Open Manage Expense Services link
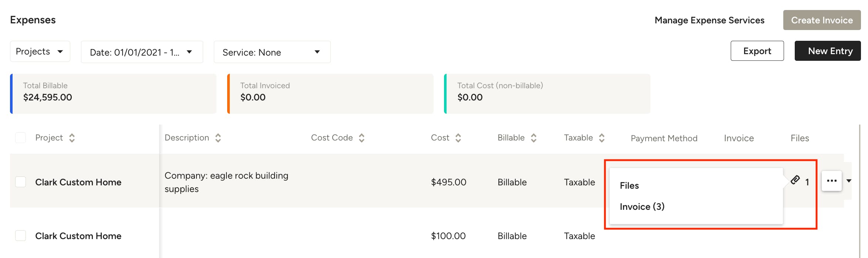Screen dimensions: 868x258 click(709, 20)
